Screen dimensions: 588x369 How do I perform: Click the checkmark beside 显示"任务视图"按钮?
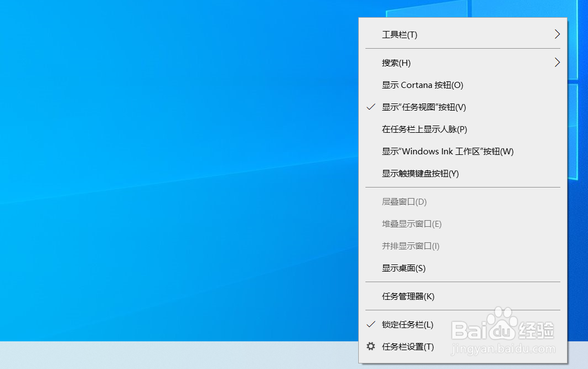click(370, 107)
